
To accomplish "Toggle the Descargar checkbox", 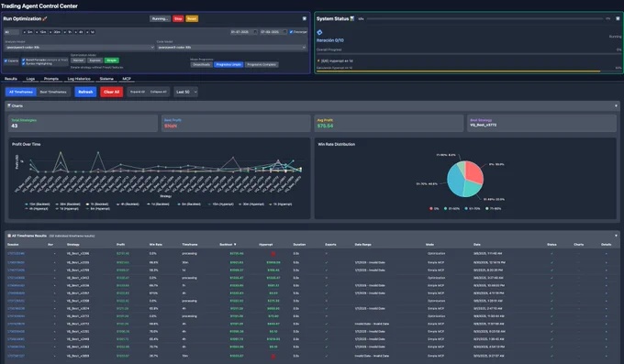I will tap(291, 32).
